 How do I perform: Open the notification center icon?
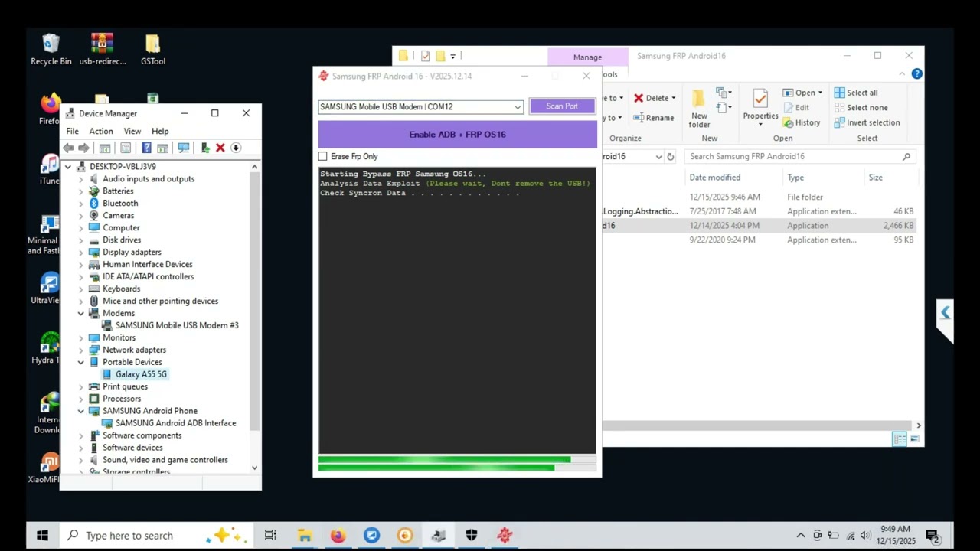tap(933, 536)
